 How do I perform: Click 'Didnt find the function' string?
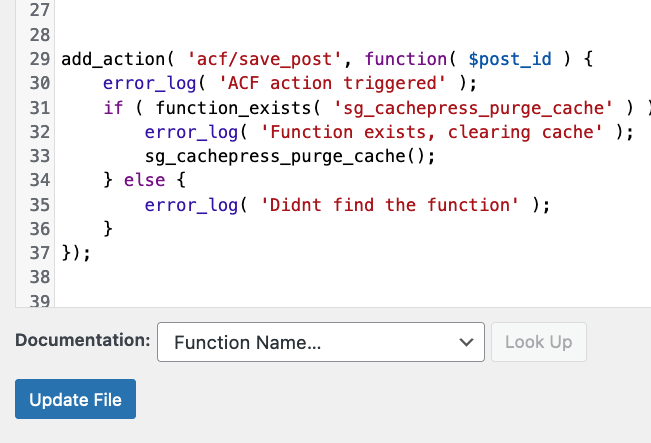[389, 205]
